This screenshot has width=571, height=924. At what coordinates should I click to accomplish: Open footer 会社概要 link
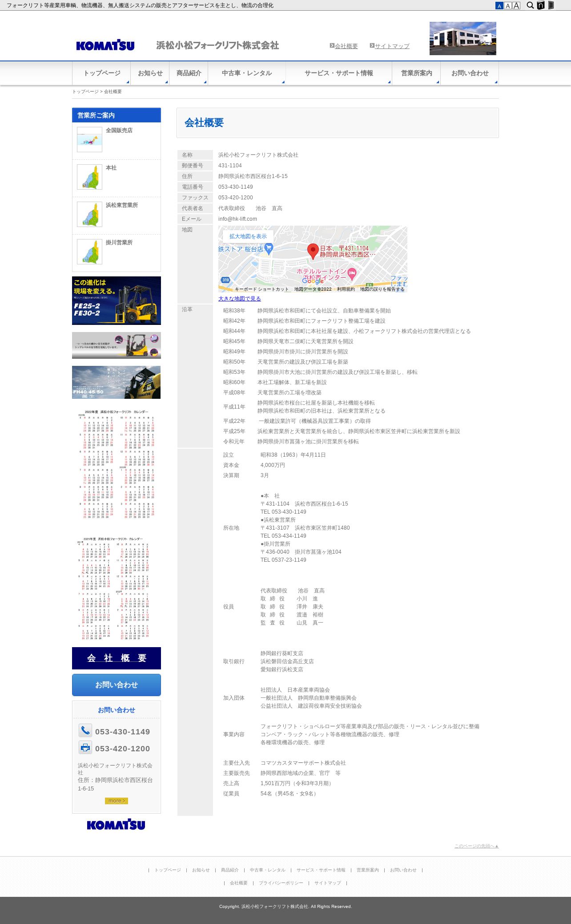[239, 883]
